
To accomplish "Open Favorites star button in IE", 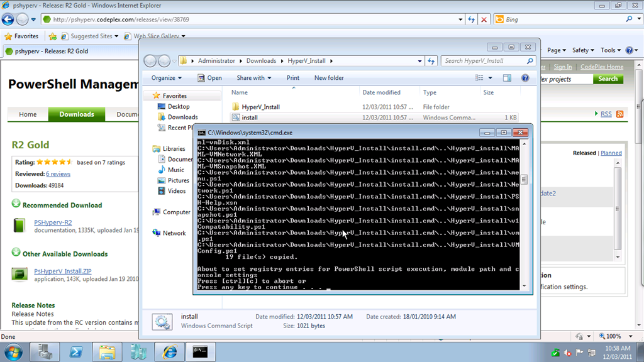I will coord(22,36).
